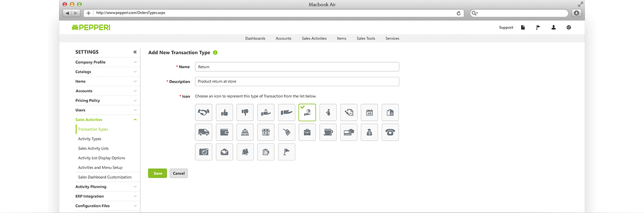Image resolution: width=644 pixels, height=213 pixels.
Task: Choose the delivery van icon
Action: (x=204, y=132)
